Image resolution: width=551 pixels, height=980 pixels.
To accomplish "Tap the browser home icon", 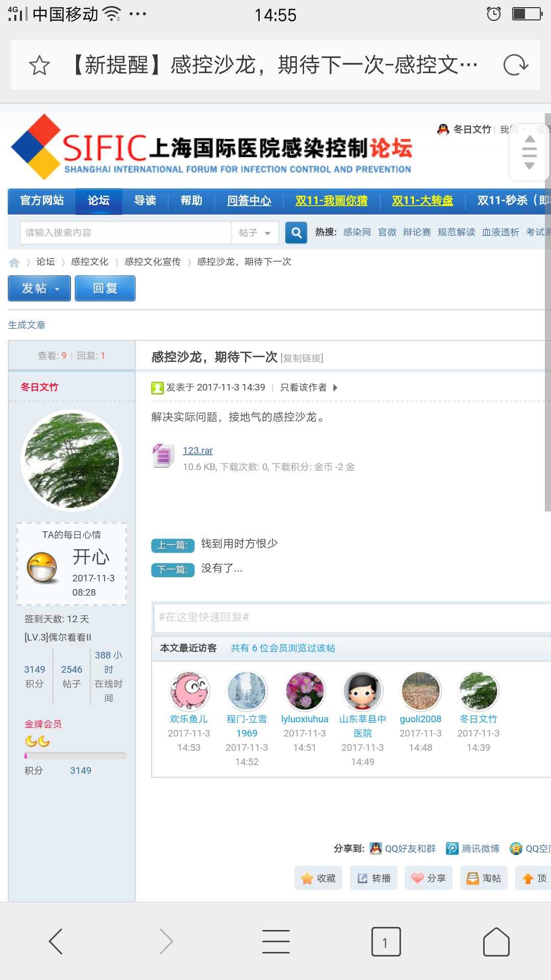I will click(x=496, y=942).
